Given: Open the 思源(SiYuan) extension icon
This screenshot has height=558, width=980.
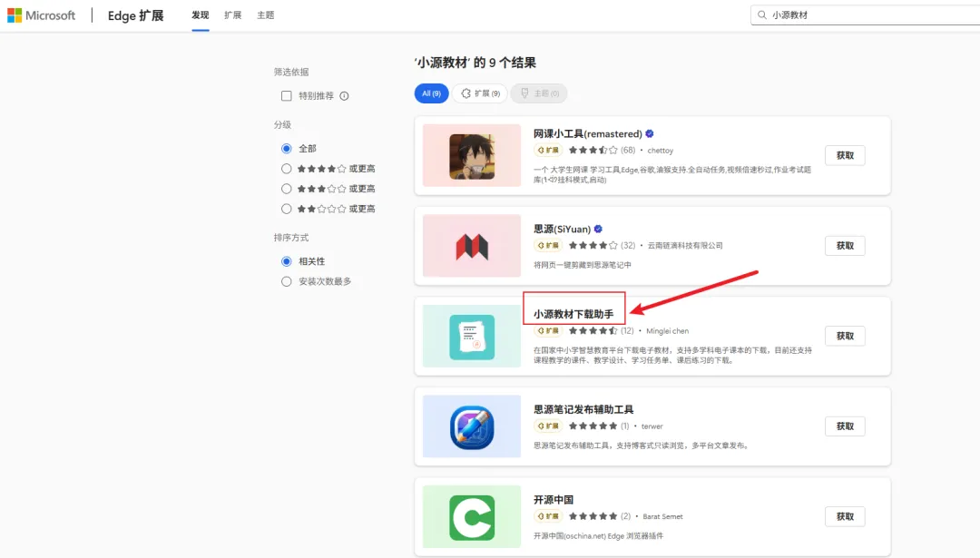Looking at the screenshot, I should [472, 246].
